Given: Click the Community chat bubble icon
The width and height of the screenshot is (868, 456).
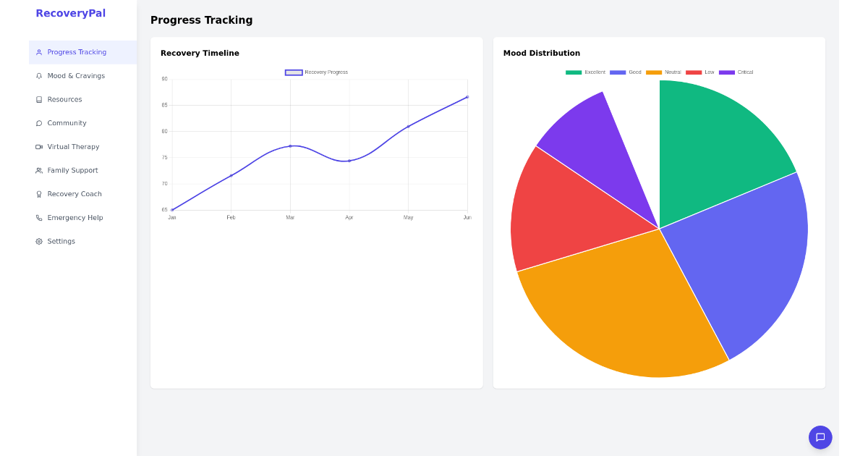Looking at the screenshot, I should [x=38, y=123].
